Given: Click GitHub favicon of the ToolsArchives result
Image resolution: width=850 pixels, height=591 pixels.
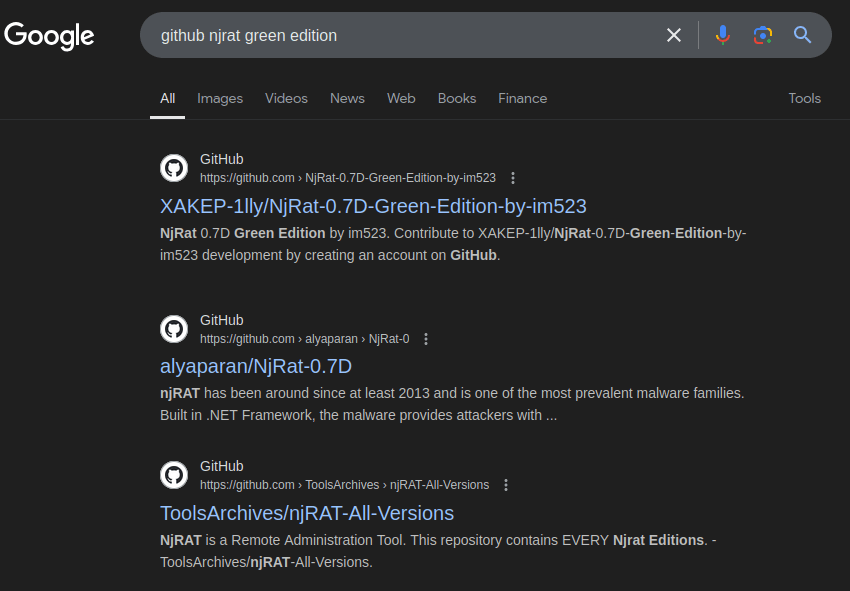Looking at the screenshot, I should [174, 475].
